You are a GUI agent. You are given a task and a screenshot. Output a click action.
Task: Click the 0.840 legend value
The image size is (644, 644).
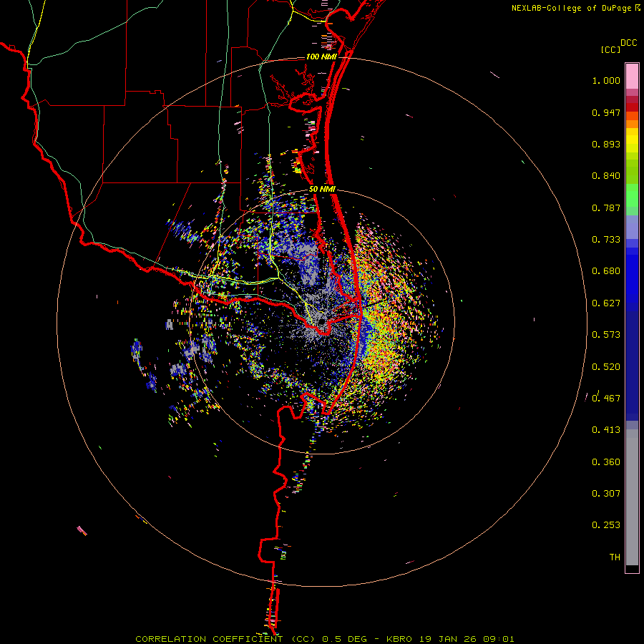click(x=606, y=176)
